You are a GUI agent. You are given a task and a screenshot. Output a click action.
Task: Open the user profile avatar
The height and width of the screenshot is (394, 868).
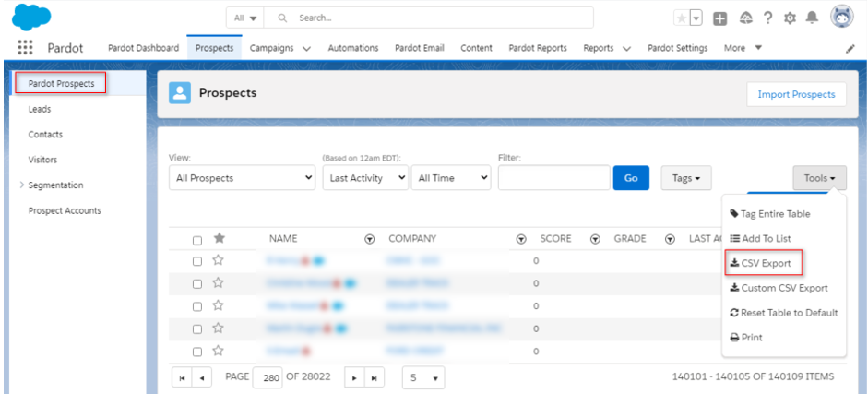point(842,18)
